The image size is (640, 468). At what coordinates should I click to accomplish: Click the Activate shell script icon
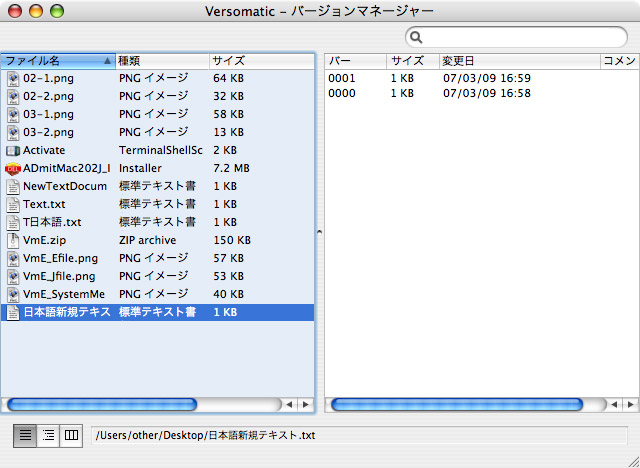point(13,151)
